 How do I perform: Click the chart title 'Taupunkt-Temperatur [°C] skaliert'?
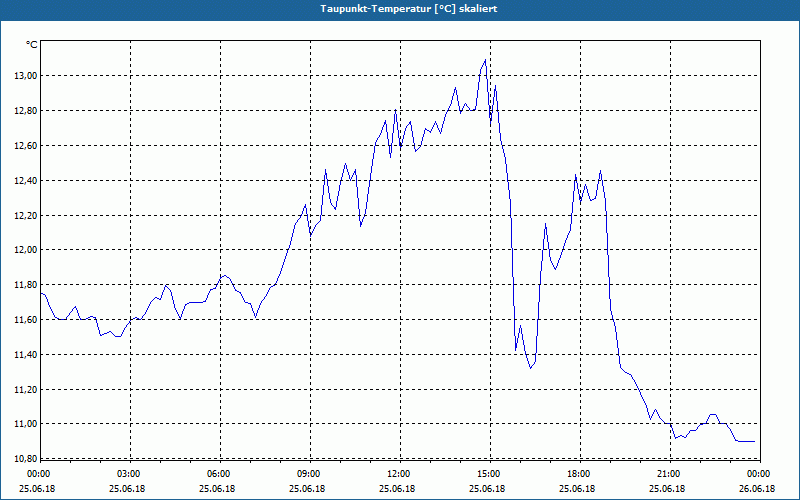click(x=409, y=9)
